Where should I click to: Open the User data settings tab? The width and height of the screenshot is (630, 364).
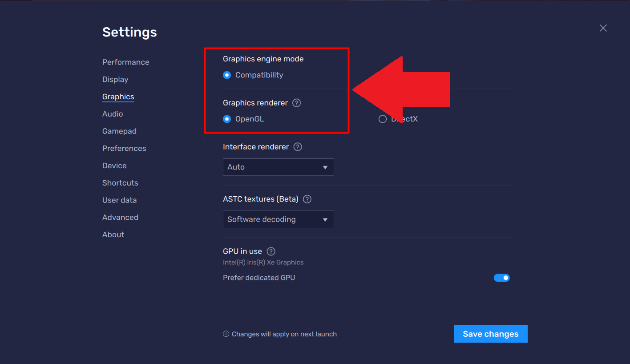click(x=119, y=200)
